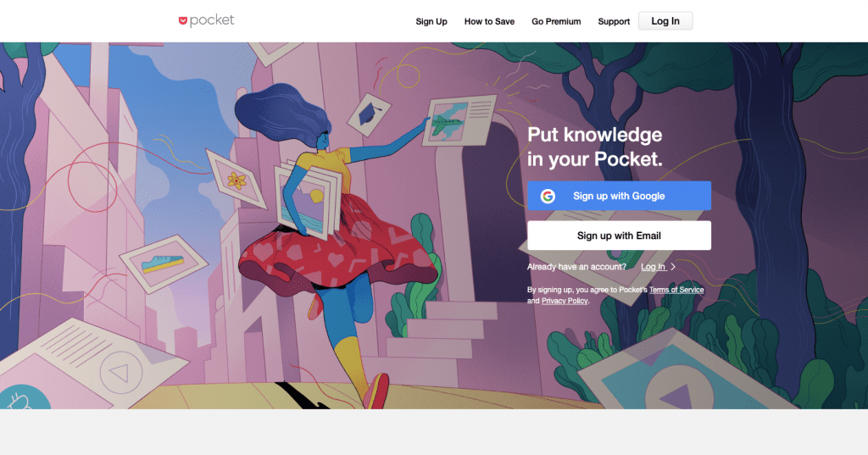
Task: Open the Support navigation link
Action: click(x=614, y=21)
